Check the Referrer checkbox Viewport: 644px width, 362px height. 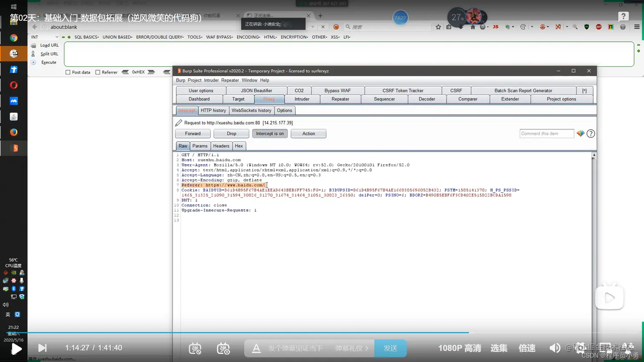point(98,72)
